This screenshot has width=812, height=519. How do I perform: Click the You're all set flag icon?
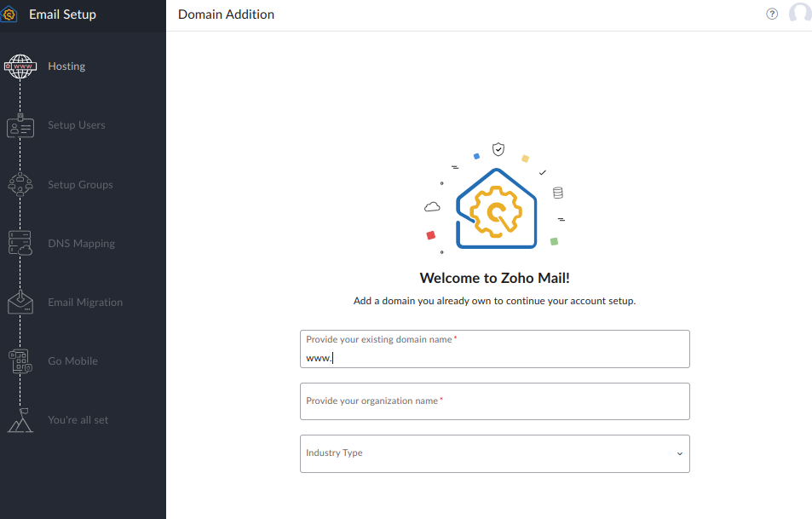click(20, 420)
